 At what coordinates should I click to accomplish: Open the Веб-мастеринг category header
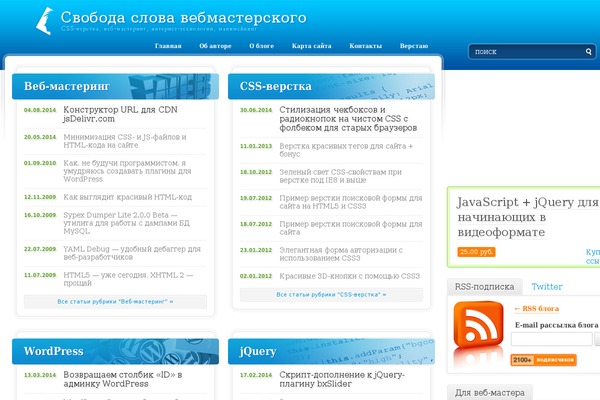(x=115, y=86)
